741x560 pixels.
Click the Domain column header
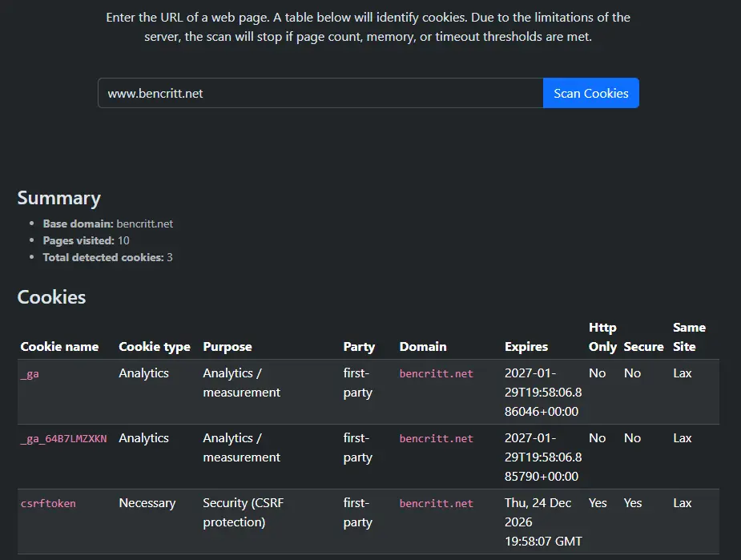click(x=423, y=347)
